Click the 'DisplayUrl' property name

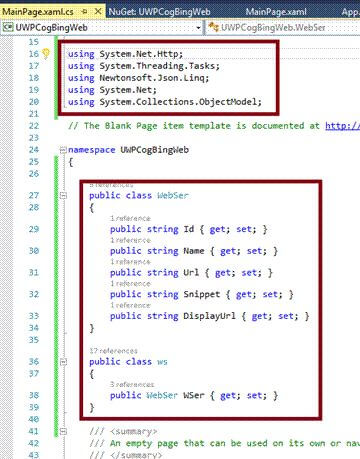pyautogui.click(x=209, y=316)
